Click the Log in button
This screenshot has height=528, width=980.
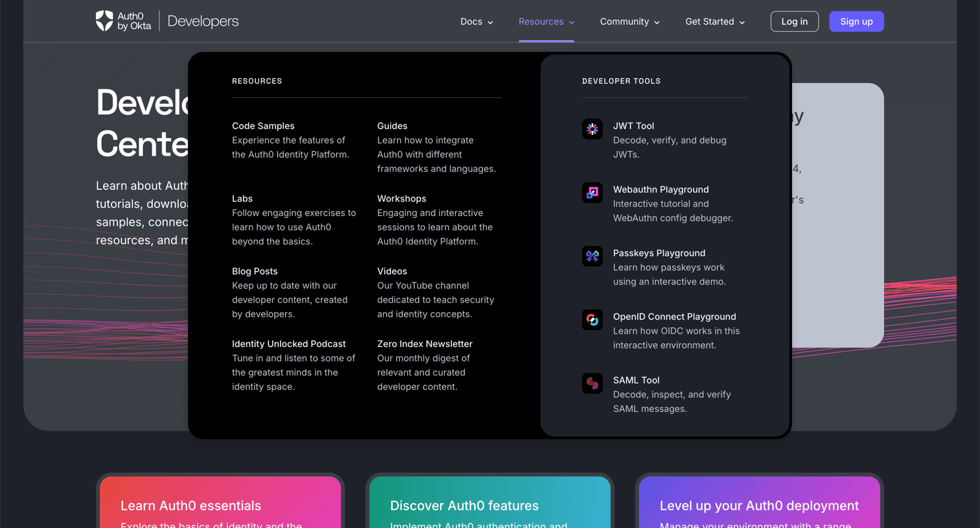pos(795,21)
